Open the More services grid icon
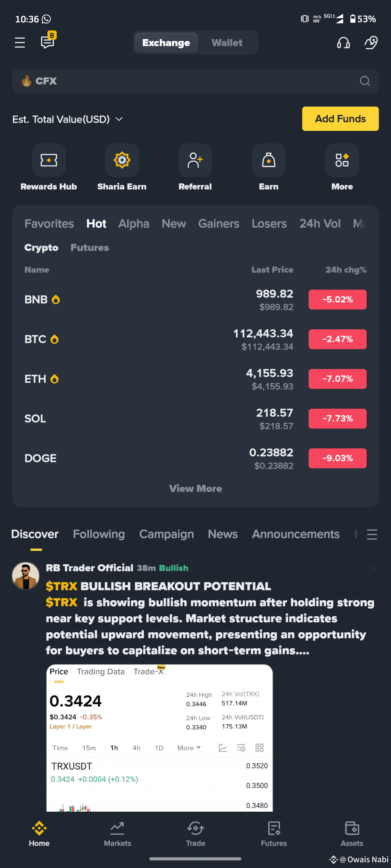This screenshot has height=868, width=391. 342,160
